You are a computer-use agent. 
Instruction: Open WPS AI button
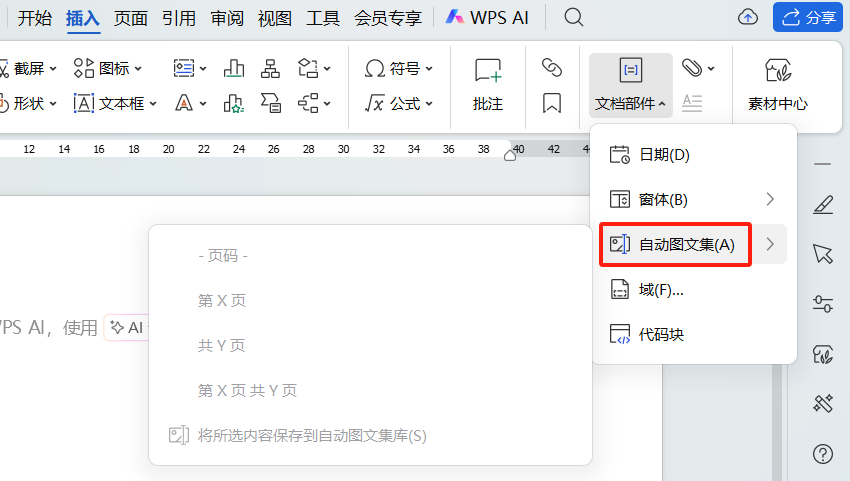[x=489, y=17]
